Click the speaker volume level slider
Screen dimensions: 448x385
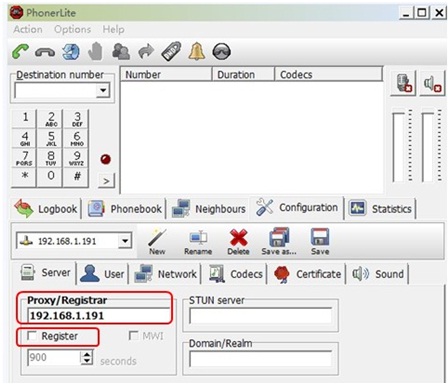pyautogui.click(x=428, y=147)
